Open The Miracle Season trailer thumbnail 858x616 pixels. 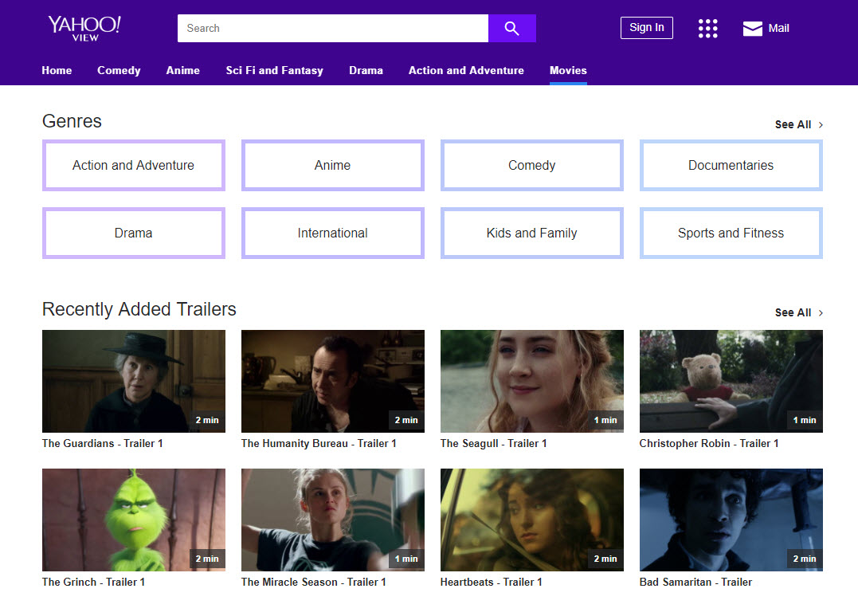(333, 520)
